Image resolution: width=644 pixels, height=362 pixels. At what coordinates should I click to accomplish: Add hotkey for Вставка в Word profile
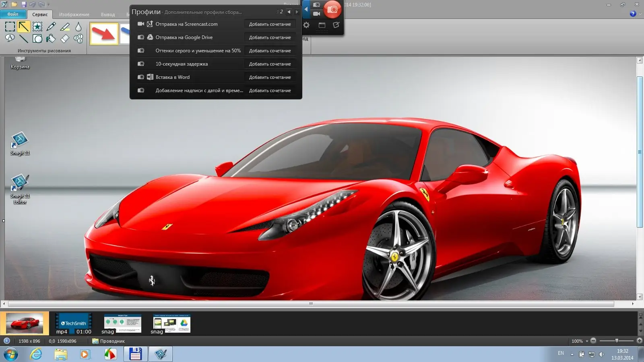tap(270, 77)
